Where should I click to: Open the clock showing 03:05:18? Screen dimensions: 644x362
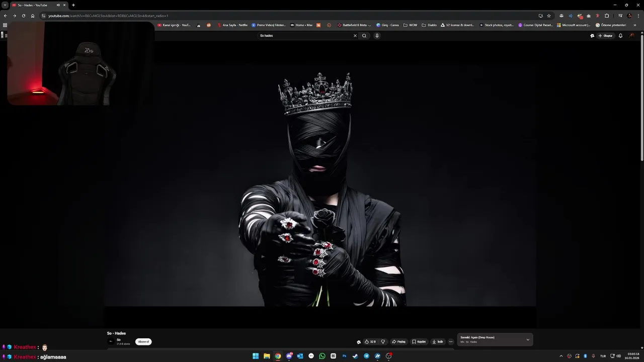pyautogui.click(x=633, y=356)
